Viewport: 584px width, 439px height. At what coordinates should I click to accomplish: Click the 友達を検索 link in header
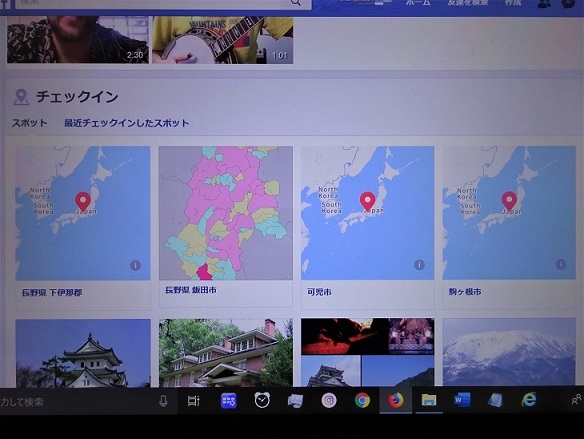(468, 3)
